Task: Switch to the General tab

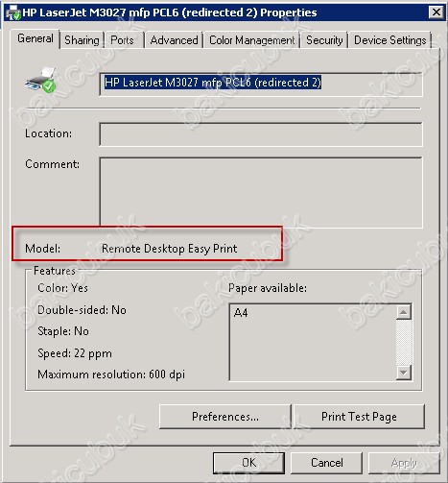Action: coord(35,38)
